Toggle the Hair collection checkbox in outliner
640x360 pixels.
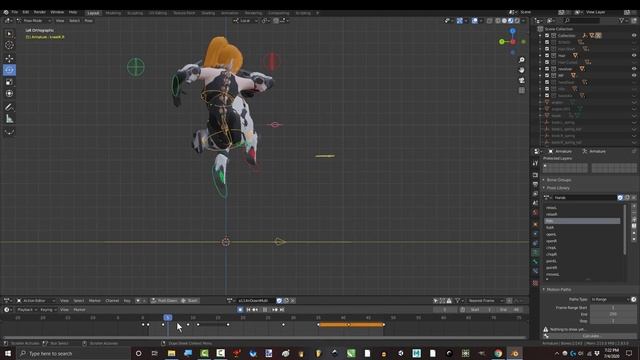coord(547,56)
